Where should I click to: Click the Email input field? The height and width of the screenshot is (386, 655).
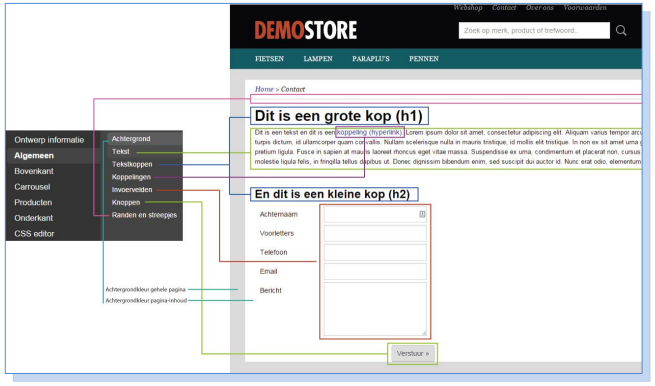click(375, 271)
